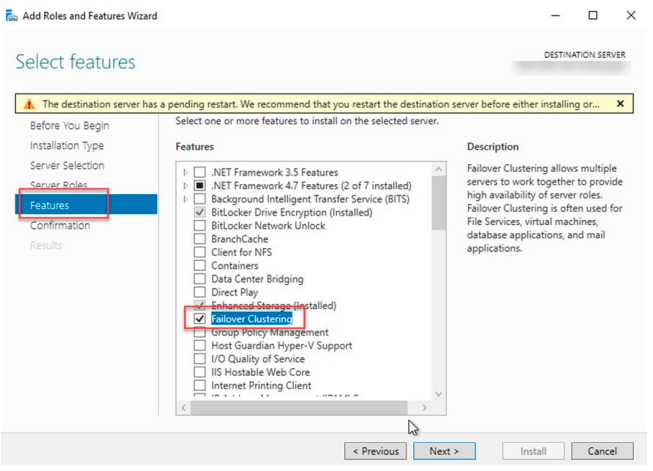Open the Before You Begin step
Screen dimensions: 653x471
70,125
